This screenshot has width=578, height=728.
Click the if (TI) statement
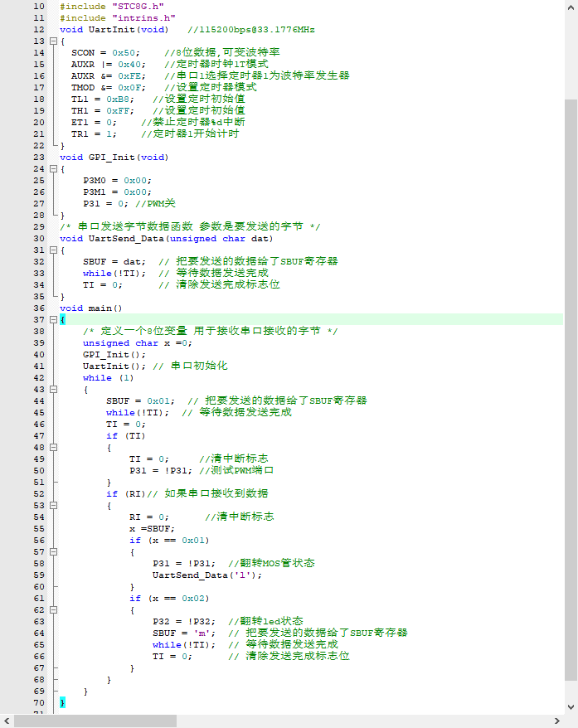click(x=126, y=435)
